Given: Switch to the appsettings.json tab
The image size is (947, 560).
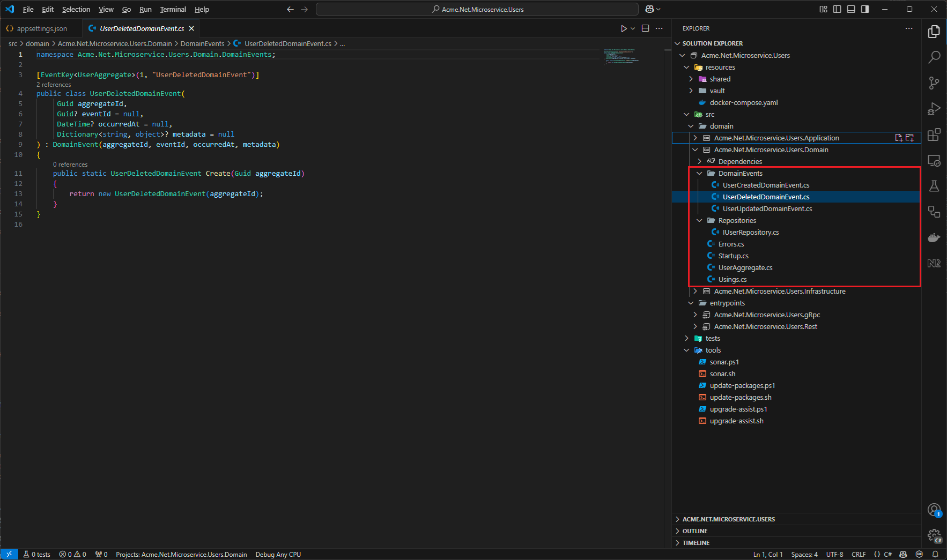Looking at the screenshot, I should coord(42,28).
